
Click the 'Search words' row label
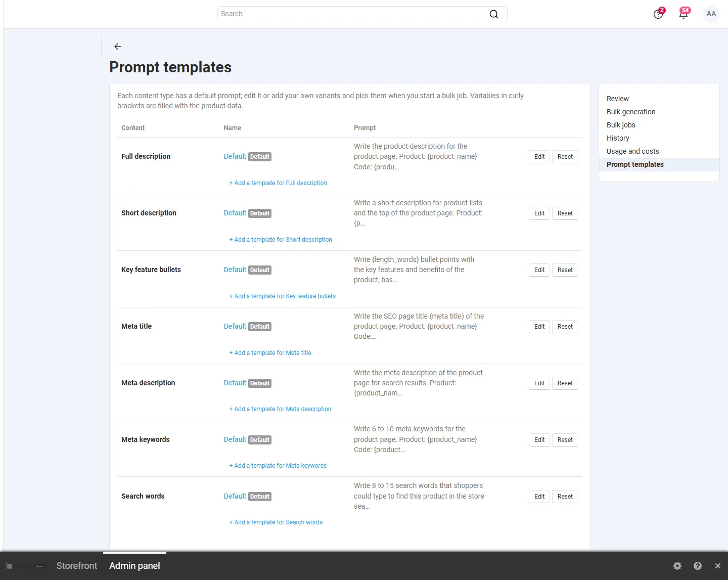pyautogui.click(x=143, y=496)
